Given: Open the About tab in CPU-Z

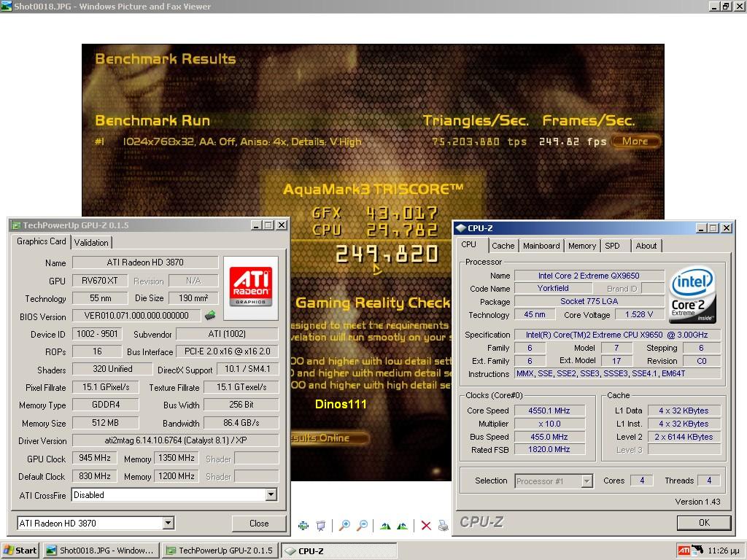Looking at the screenshot, I should coord(646,246).
